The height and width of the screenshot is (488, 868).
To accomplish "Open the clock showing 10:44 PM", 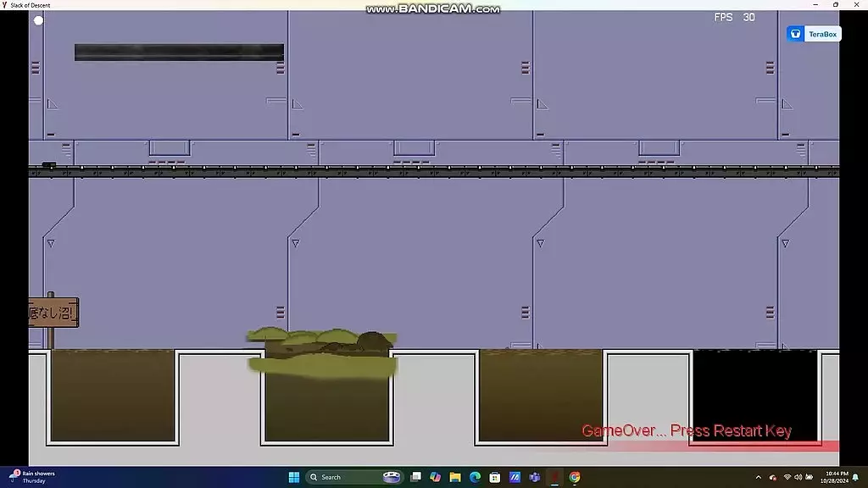I will (x=834, y=477).
